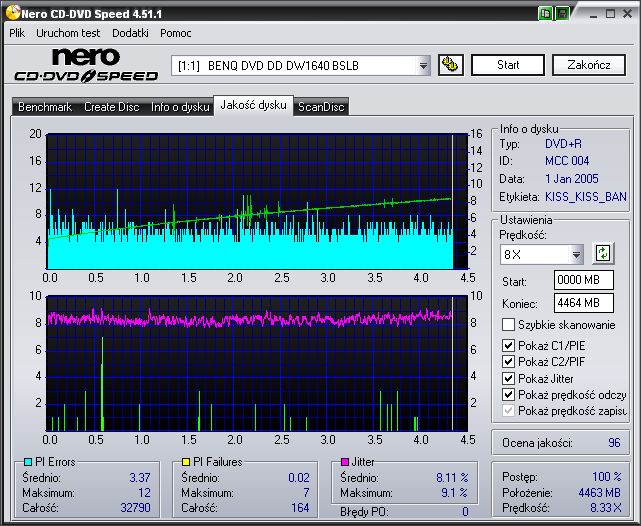Click the green copy screenshot icon in title bar
The width and height of the screenshot is (641, 526).
tap(545, 13)
